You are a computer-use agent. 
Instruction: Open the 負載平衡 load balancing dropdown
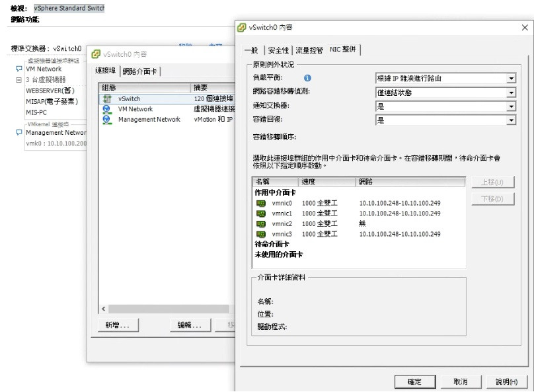[511, 79]
